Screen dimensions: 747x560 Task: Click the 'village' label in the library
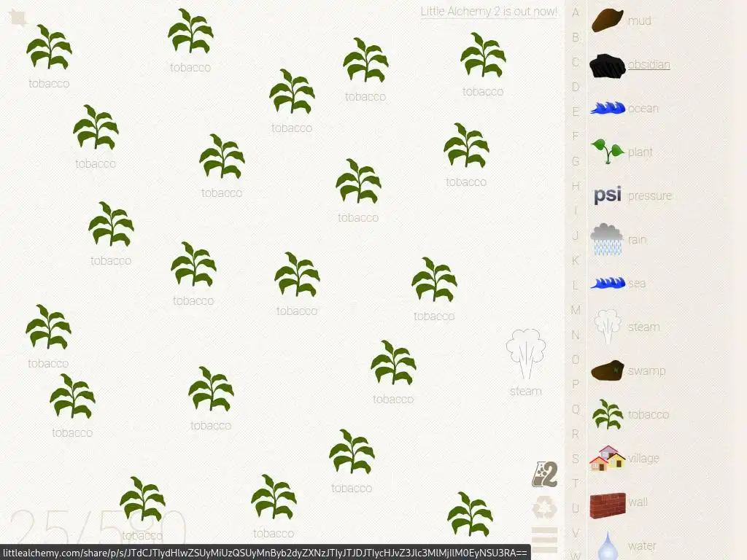click(x=643, y=458)
